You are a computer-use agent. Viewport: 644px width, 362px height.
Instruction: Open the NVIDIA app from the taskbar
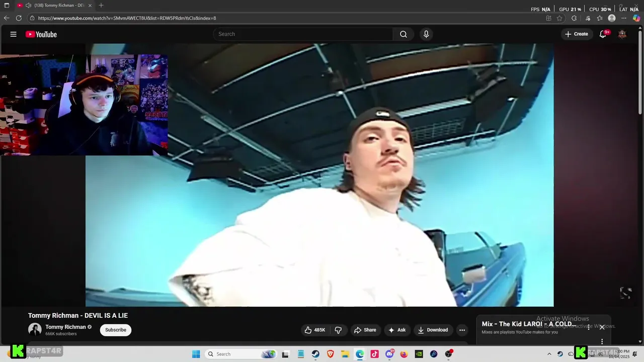[419, 354]
